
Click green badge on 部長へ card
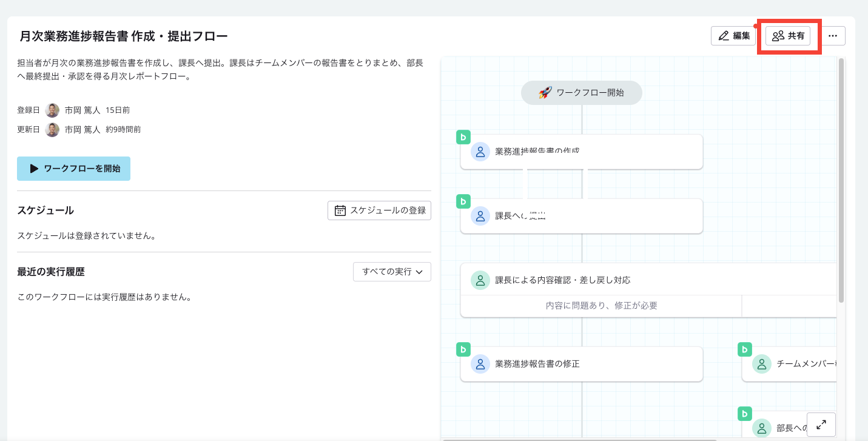[x=745, y=414]
